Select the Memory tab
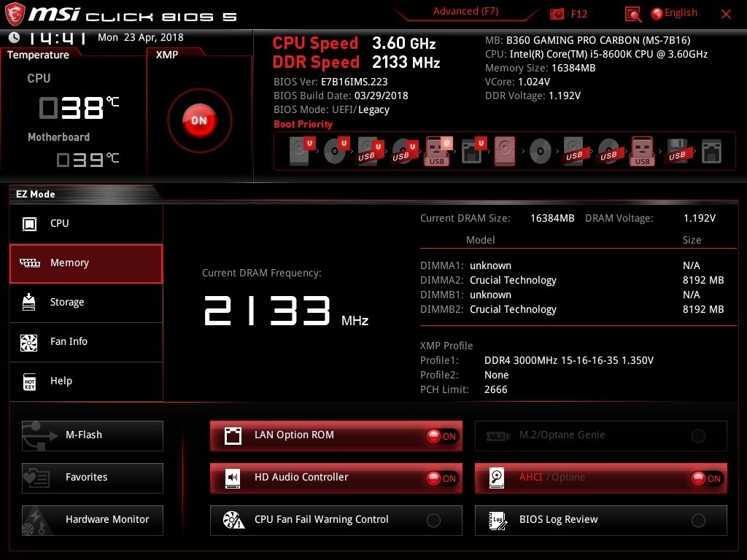 (x=86, y=263)
